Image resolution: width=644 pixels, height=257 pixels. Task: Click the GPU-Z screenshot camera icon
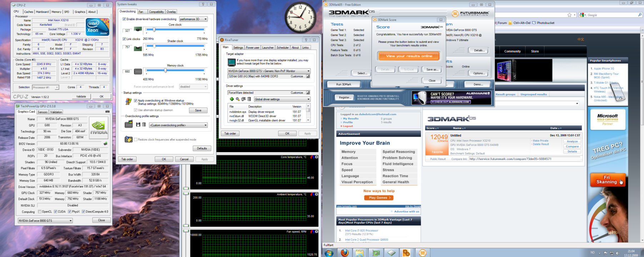tap(107, 112)
